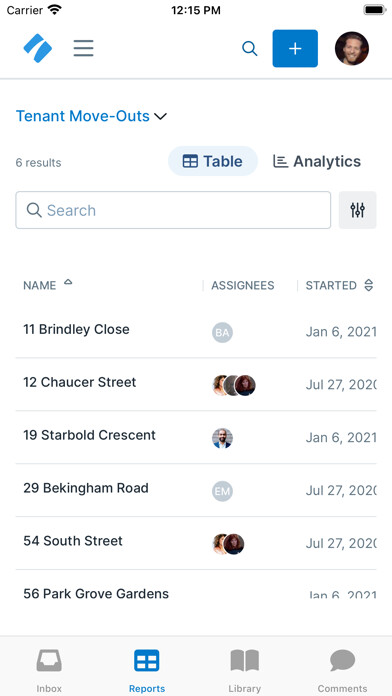The height and width of the screenshot is (696, 392).
Task: Open the Inbox tray icon
Action: pos(49,661)
